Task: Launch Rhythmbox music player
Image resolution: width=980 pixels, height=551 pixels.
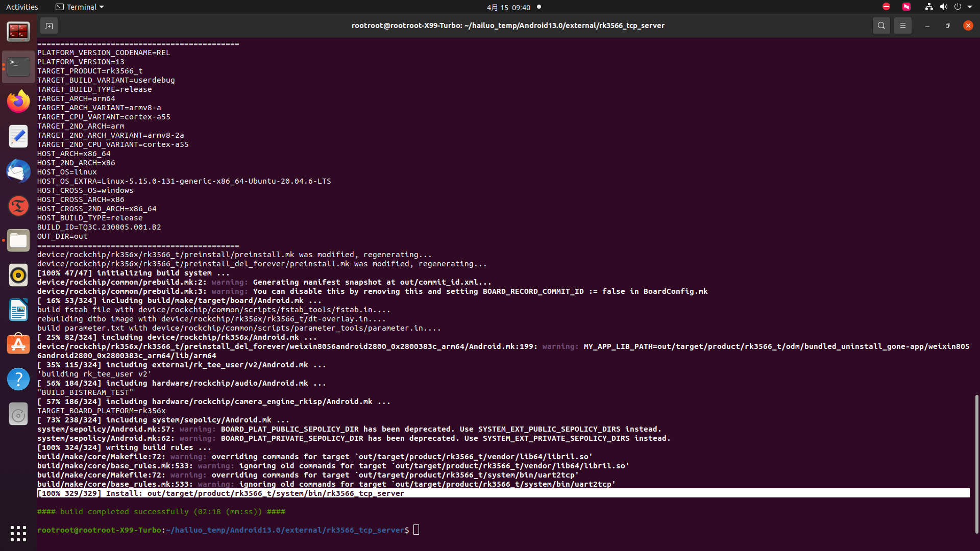Action: pos(18,275)
